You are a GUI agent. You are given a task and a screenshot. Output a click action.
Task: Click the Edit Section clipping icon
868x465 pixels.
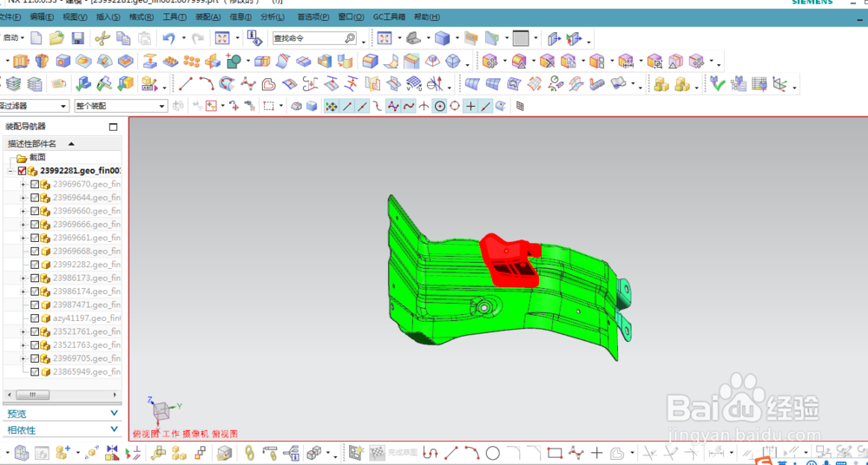pos(492,38)
